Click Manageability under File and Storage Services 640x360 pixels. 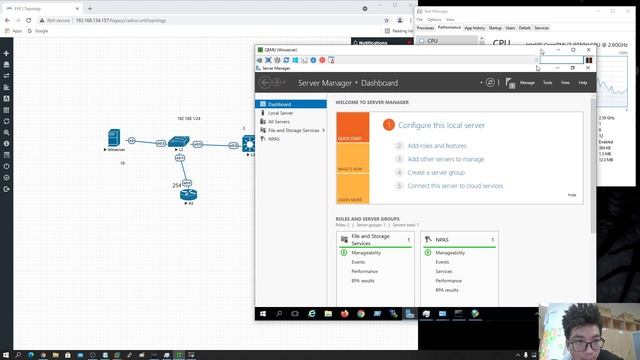pos(366,253)
